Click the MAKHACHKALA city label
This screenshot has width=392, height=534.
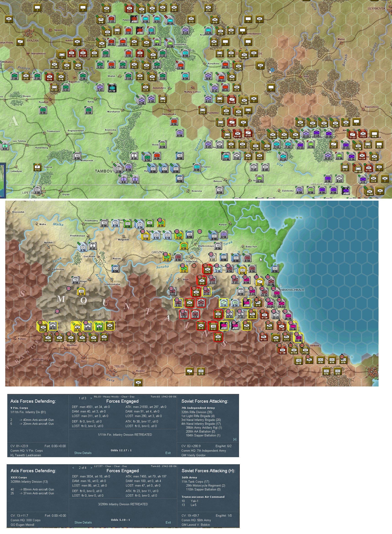point(293,290)
